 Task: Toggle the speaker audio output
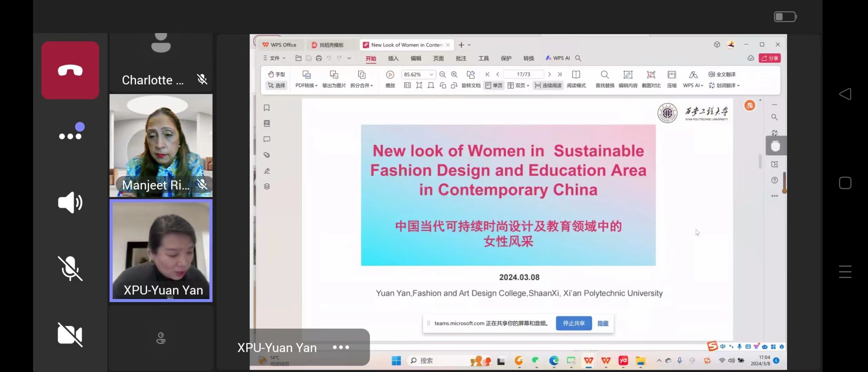pos(70,202)
